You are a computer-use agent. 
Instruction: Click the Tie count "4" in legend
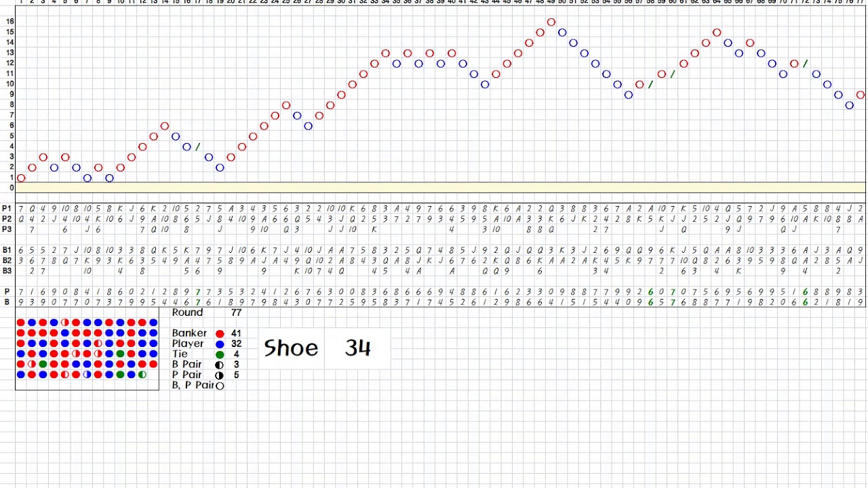(x=237, y=354)
